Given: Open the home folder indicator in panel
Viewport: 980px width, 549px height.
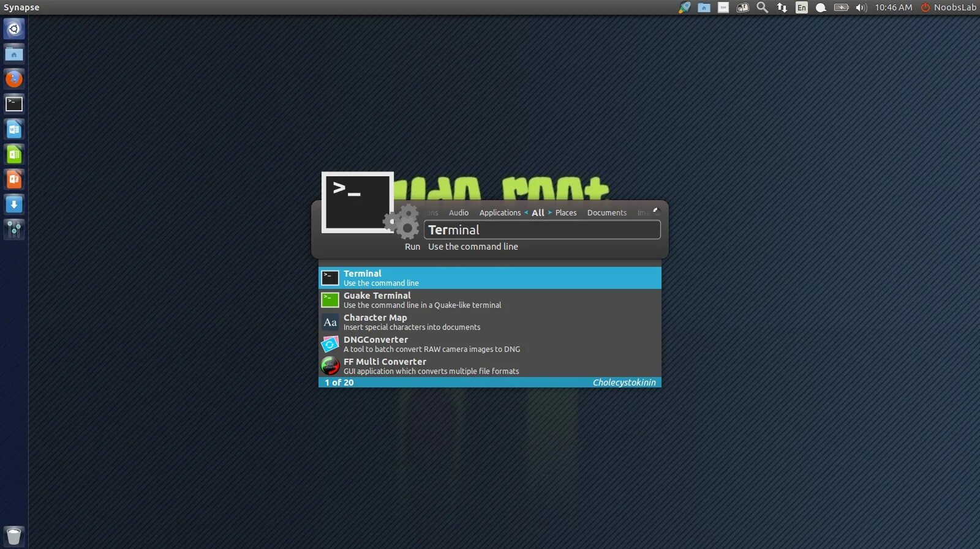Looking at the screenshot, I should click(704, 7).
